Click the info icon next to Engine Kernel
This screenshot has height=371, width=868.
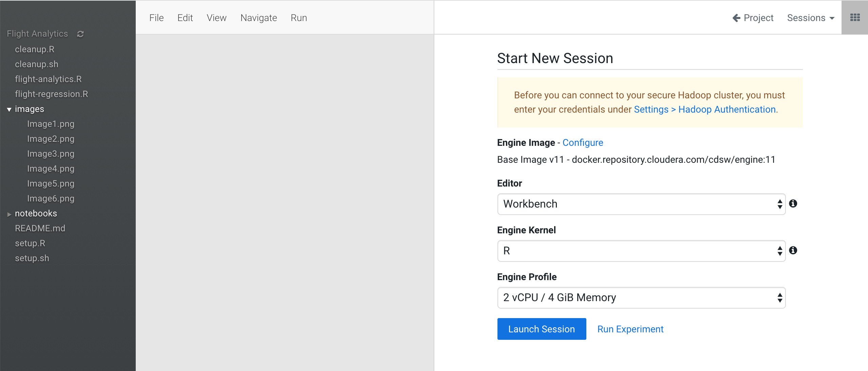coord(793,250)
